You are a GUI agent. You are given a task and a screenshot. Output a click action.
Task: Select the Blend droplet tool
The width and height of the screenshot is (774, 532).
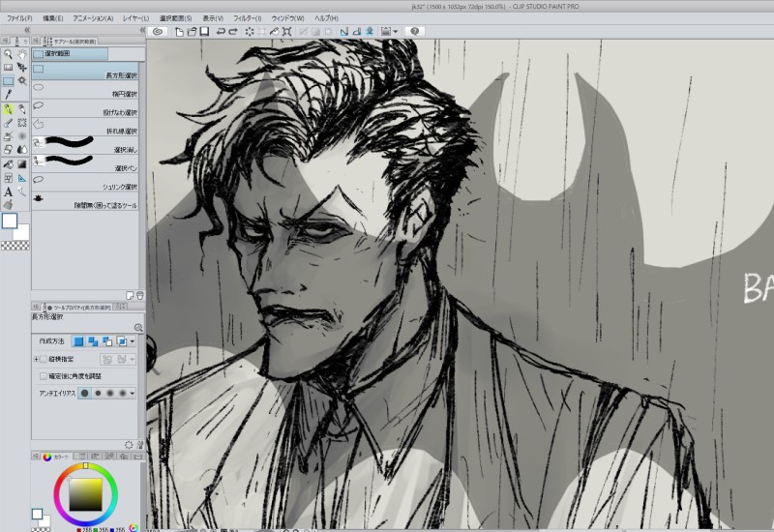click(22, 149)
